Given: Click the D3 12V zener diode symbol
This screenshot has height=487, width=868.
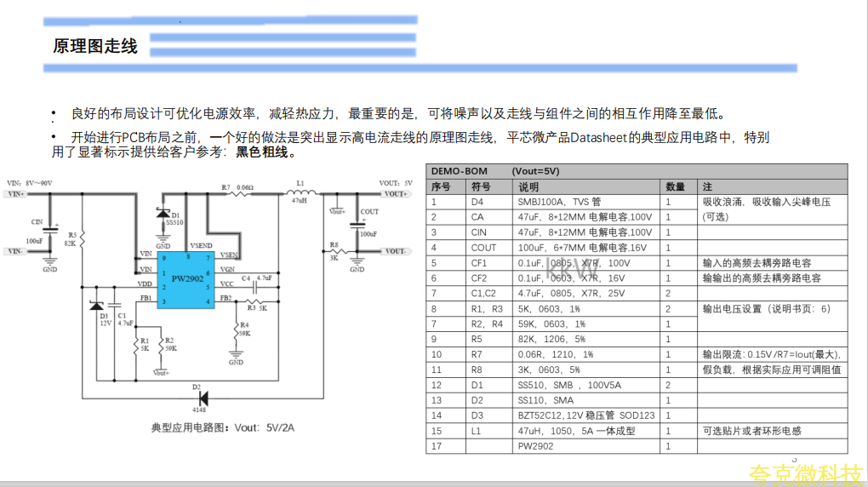Looking at the screenshot, I should click(x=97, y=306).
